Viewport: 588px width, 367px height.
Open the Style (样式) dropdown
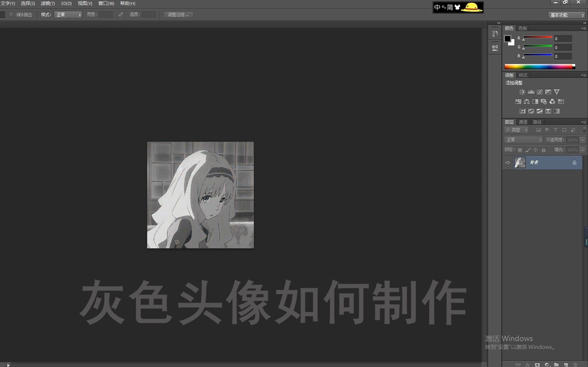coord(68,15)
